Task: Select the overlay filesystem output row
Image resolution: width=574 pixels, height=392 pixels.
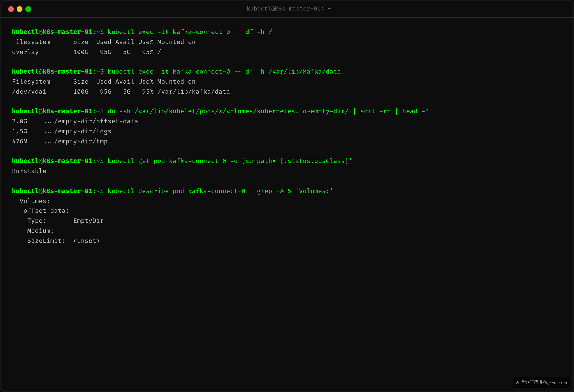Action: click(x=86, y=52)
